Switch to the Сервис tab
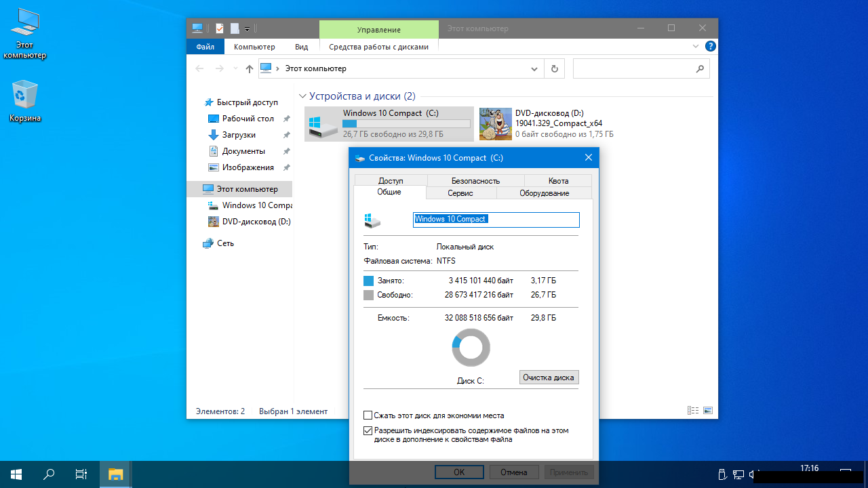 460,193
